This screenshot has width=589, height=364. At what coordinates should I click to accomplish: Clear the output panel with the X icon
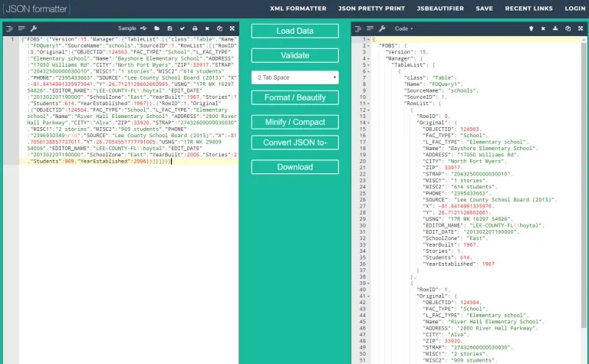click(543, 28)
